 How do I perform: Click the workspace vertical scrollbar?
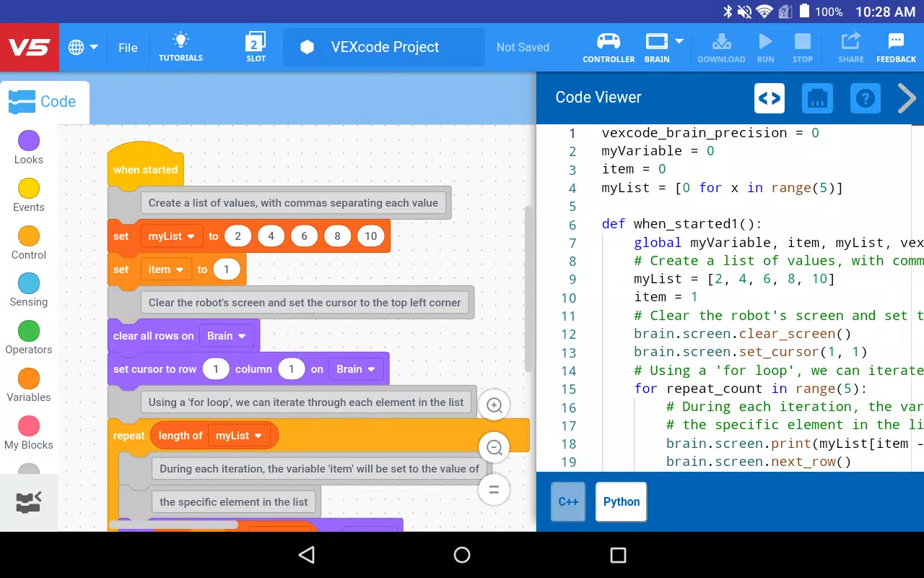pyautogui.click(x=528, y=289)
